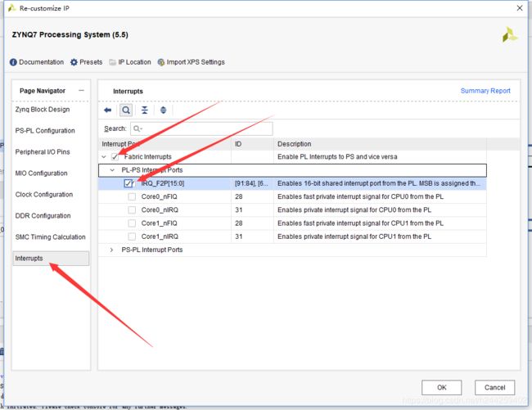This screenshot has width=532, height=410.
Task: Enable the Core1_nIRQ checkbox
Action: coord(132,237)
